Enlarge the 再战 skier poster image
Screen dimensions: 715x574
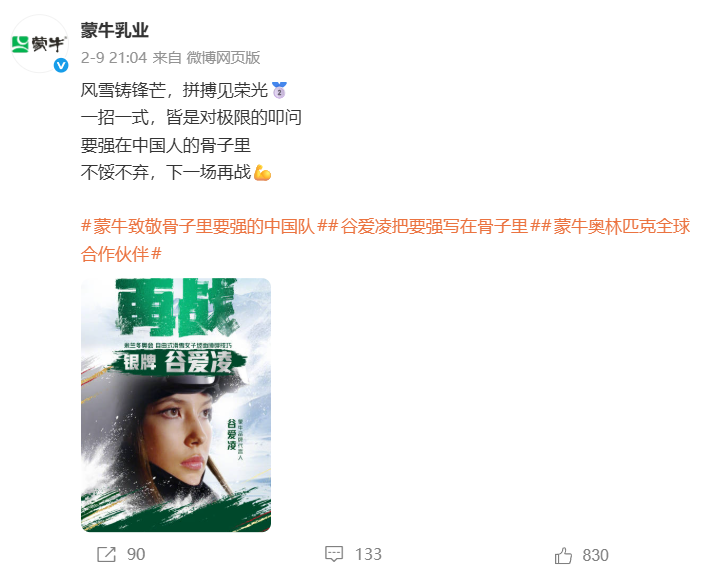pos(176,405)
